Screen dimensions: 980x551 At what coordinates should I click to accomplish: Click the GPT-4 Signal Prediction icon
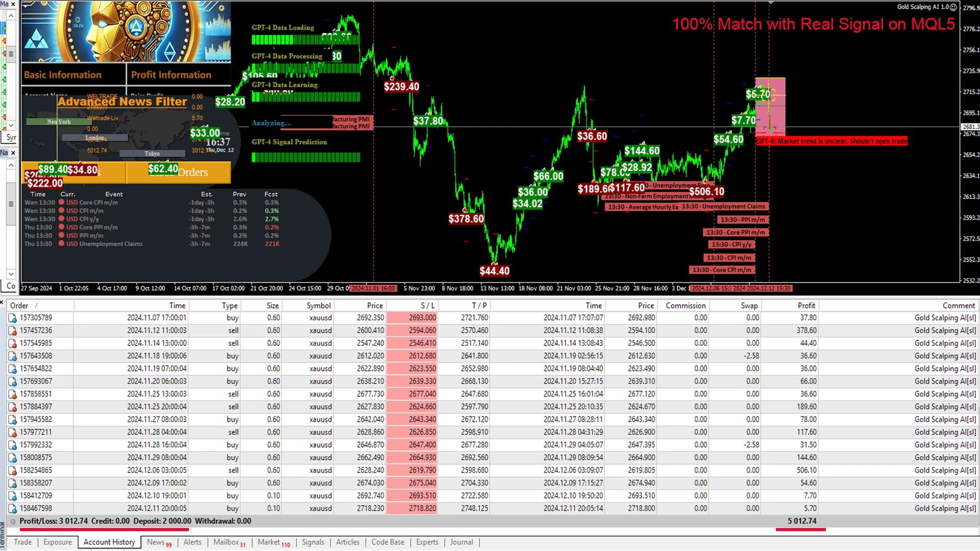pyautogui.click(x=289, y=141)
